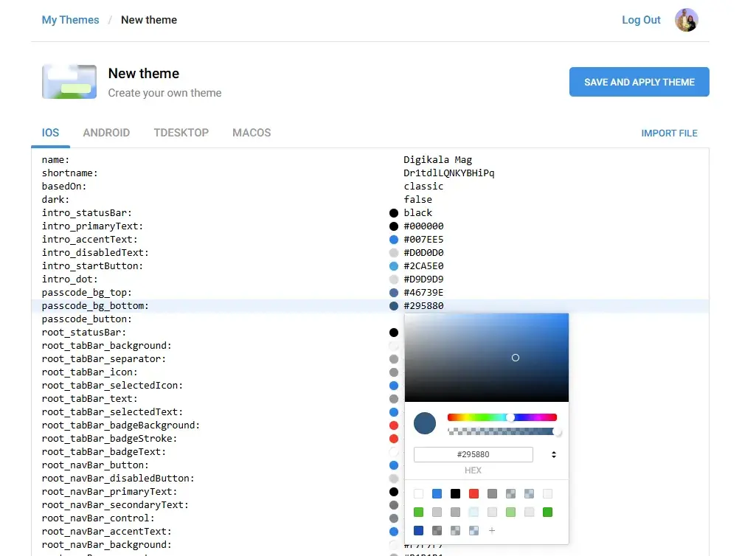
Task: Open the intro_statusBar black color dot
Action: click(394, 212)
